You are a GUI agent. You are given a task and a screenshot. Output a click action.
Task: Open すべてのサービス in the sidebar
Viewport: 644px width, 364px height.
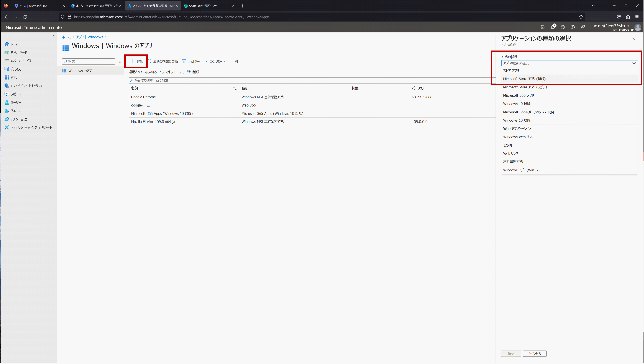pyautogui.click(x=18, y=61)
